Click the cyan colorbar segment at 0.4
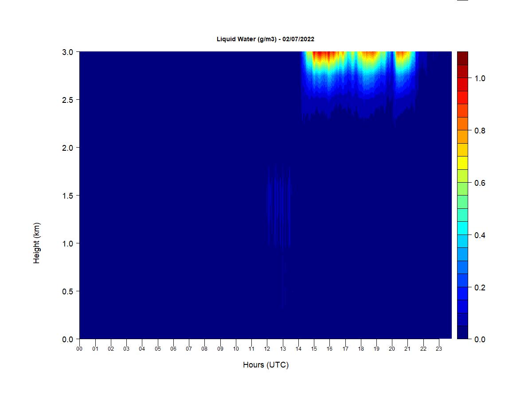This screenshot has height=399, width=532. pyautogui.click(x=462, y=228)
